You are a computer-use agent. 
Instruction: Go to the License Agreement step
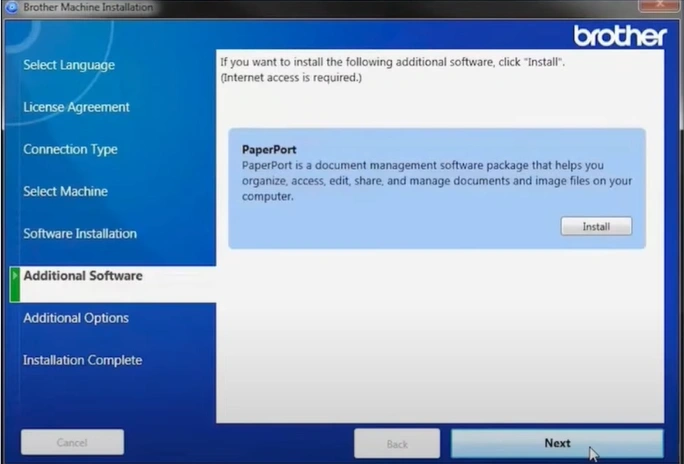coord(76,107)
